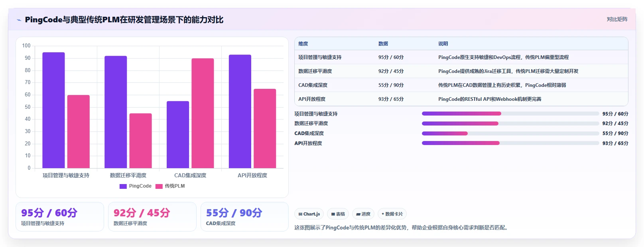Click the CAD集成深度 label in the progress list
The width and height of the screenshot is (644, 247).
click(x=309, y=133)
